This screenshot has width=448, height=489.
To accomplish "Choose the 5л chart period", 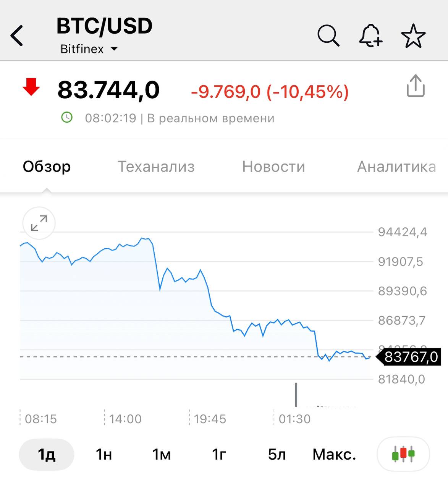I will [x=277, y=455].
